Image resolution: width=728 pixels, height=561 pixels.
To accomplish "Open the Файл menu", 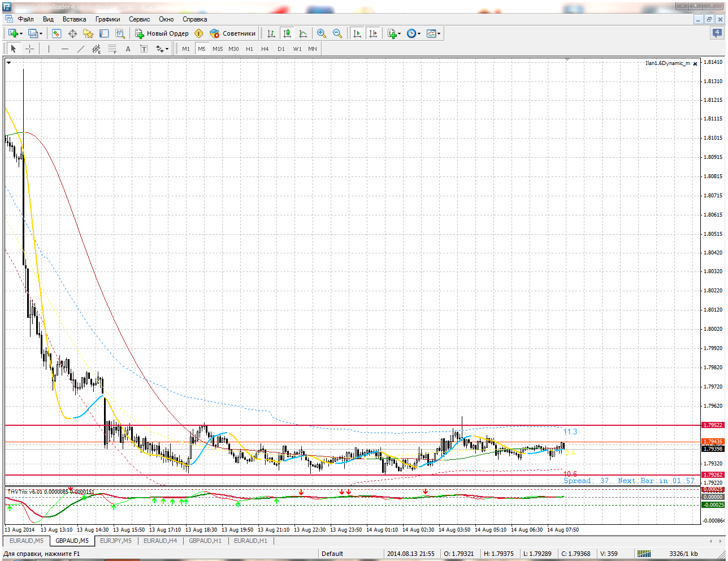I will tap(25, 19).
